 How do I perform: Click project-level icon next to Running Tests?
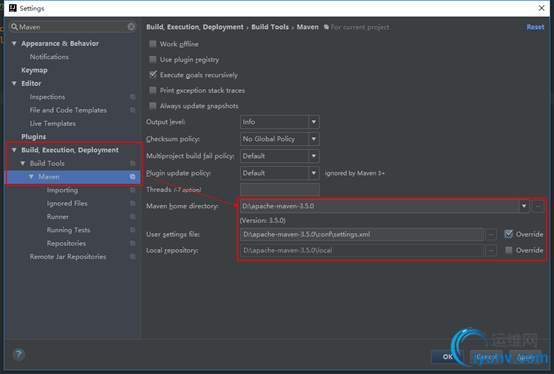[x=132, y=230]
